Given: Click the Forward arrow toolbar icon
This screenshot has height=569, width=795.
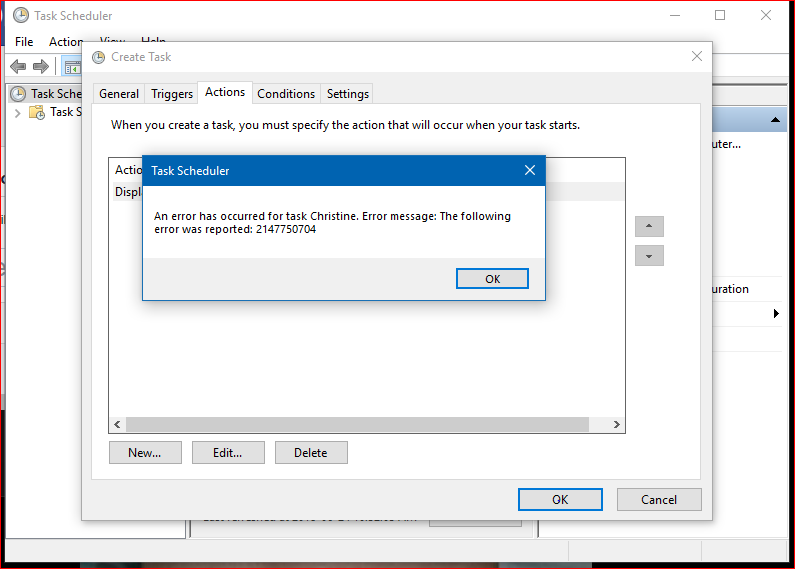Looking at the screenshot, I should [41, 66].
